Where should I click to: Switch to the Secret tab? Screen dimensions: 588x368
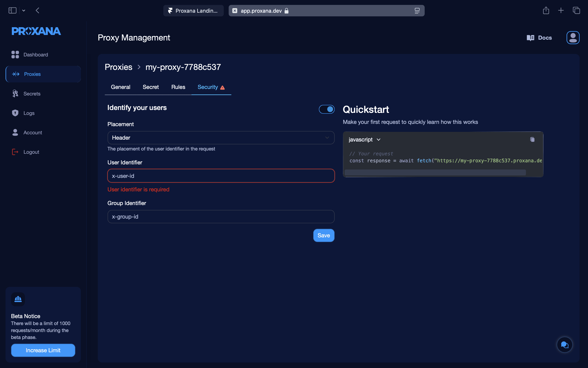(151, 87)
